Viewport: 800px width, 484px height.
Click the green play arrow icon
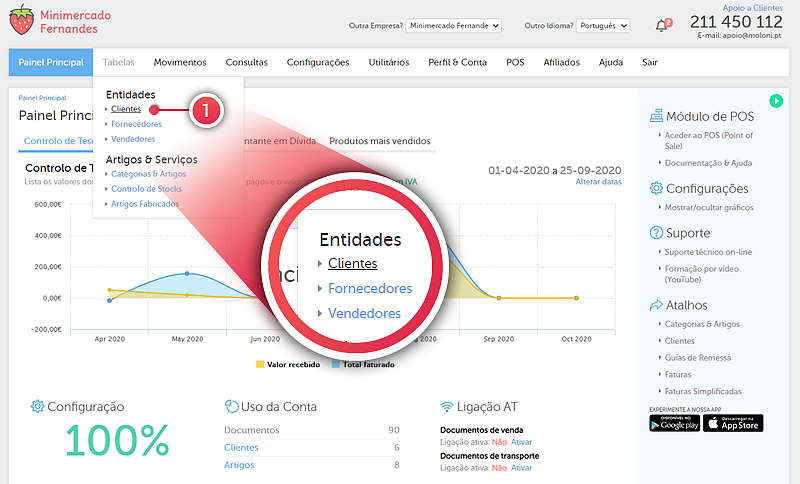point(776,100)
